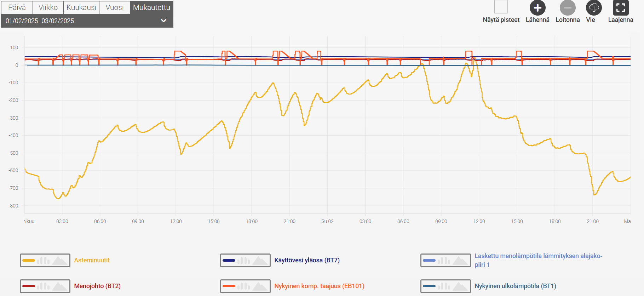Open the date range dropdown chevron
The image size is (644, 296).
[x=163, y=21]
